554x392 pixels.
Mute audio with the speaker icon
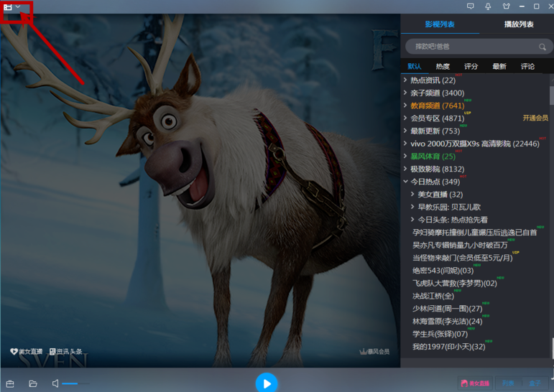coord(55,383)
